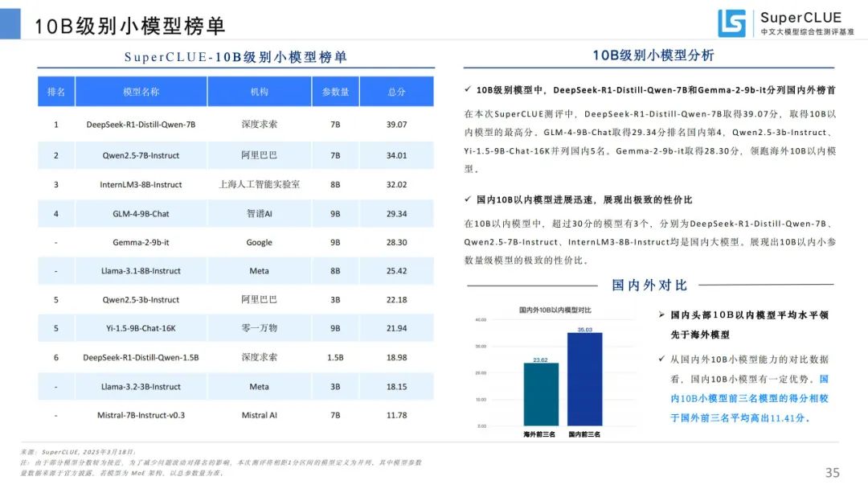868x489 pixels.
Task: Click the score 28.30 cell
Action: [x=396, y=243]
